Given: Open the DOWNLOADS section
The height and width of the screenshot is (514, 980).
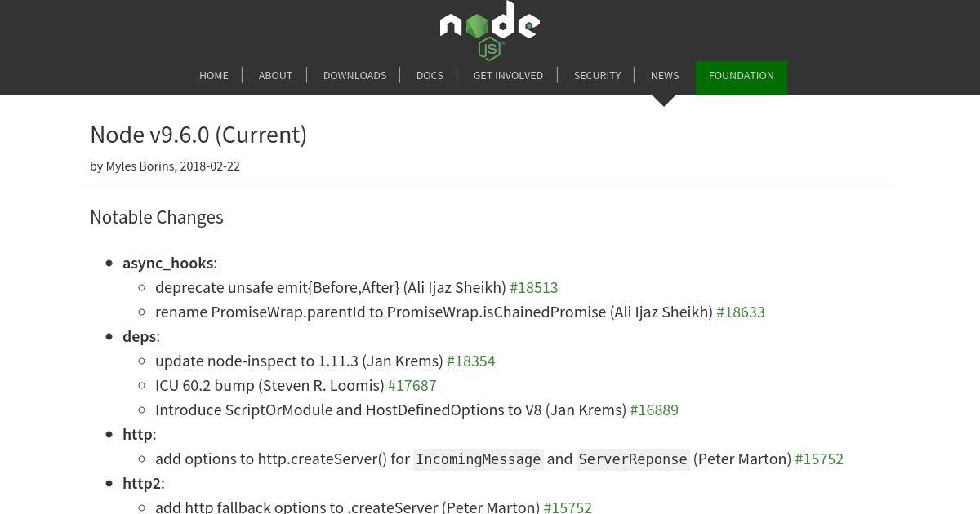Looking at the screenshot, I should [x=354, y=75].
